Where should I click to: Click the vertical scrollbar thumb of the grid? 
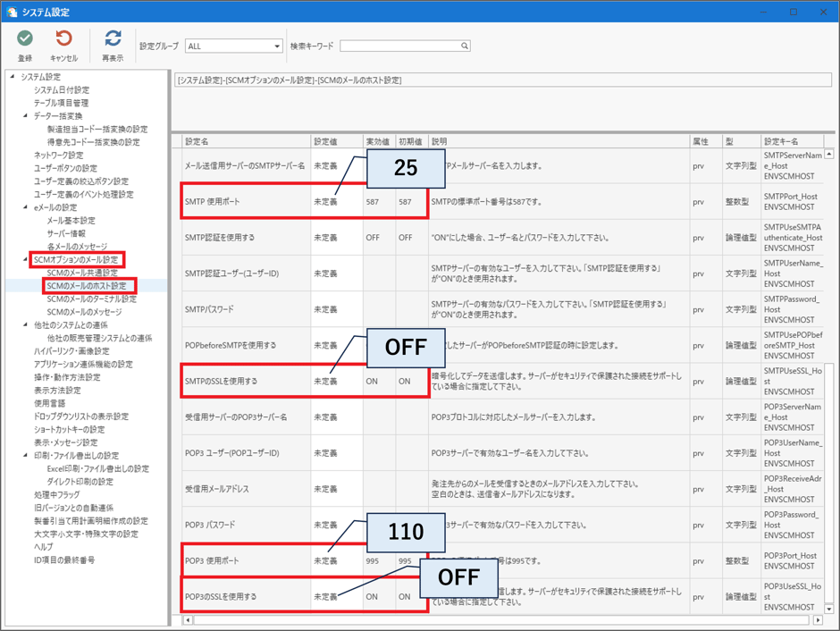click(828, 484)
